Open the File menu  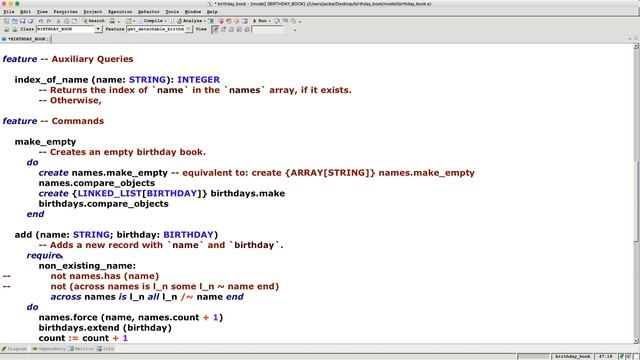point(9,12)
